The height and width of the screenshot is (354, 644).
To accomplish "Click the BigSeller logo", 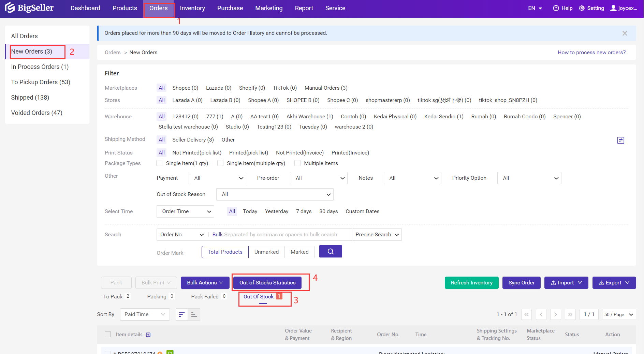I will click(29, 8).
